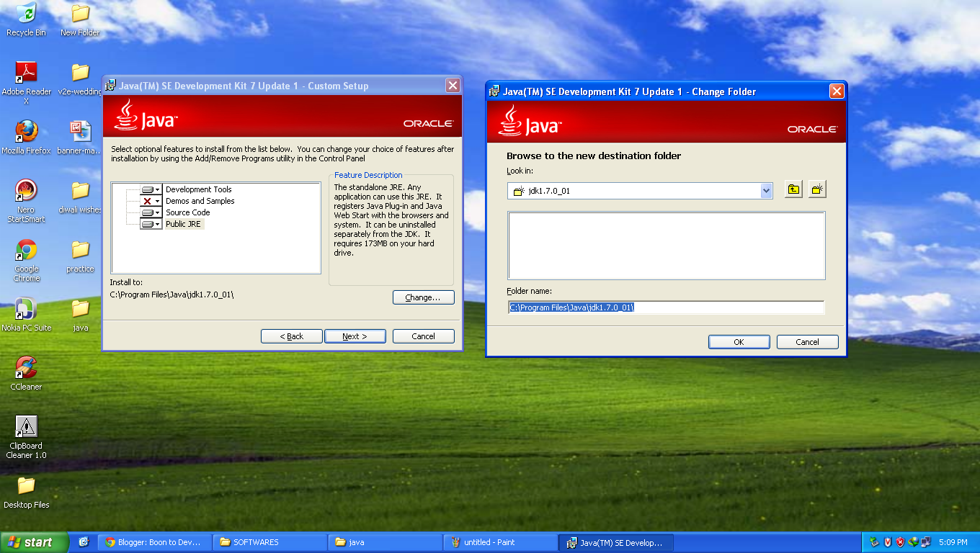Open the Internet Download Manager tray icon
This screenshot has height=553, width=980.
pos(913,542)
